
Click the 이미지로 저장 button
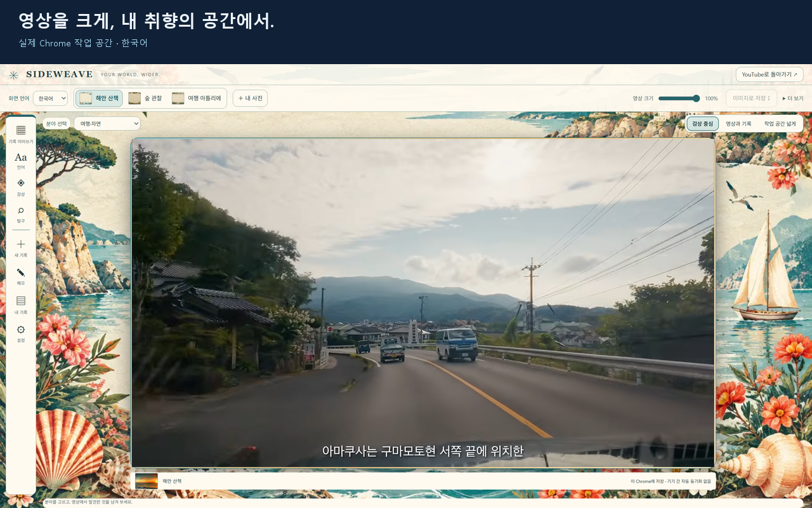tap(751, 98)
